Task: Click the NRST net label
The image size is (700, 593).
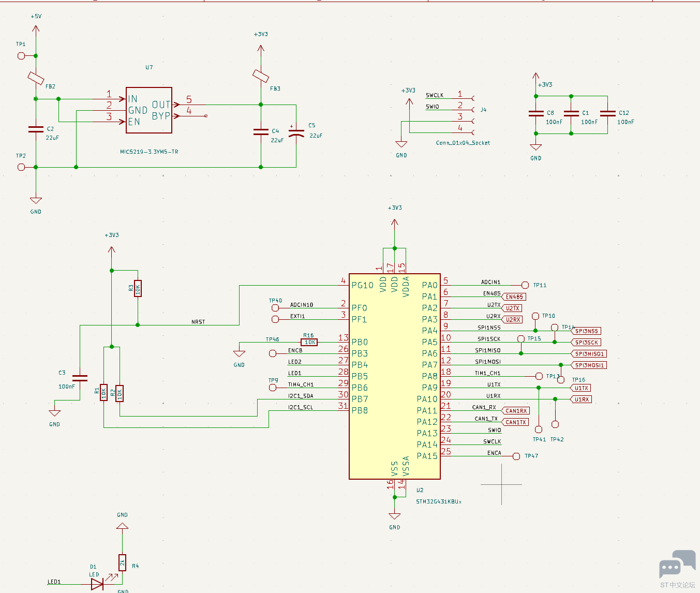Action: tap(198, 322)
